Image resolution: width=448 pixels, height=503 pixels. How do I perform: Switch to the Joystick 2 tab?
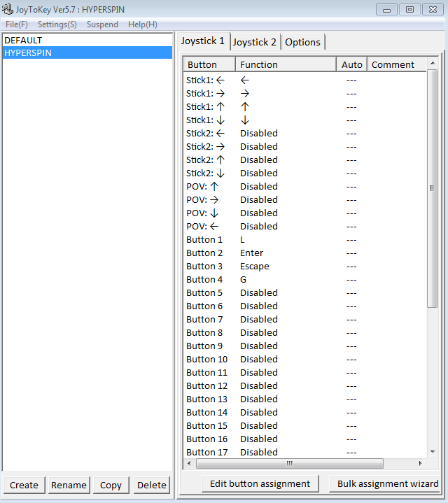[255, 42]
